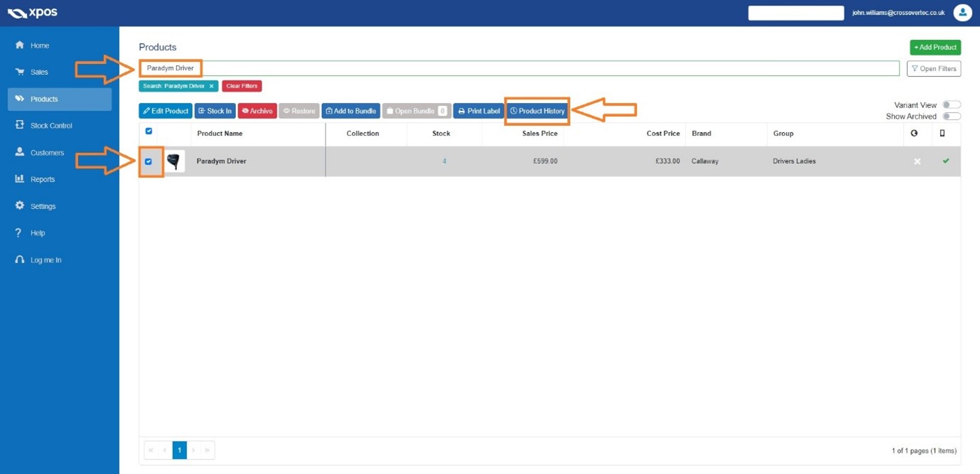This screenshot has height=474, width=980.
Task: Sort by the Cost Price column header
Action: pos(663,133)
